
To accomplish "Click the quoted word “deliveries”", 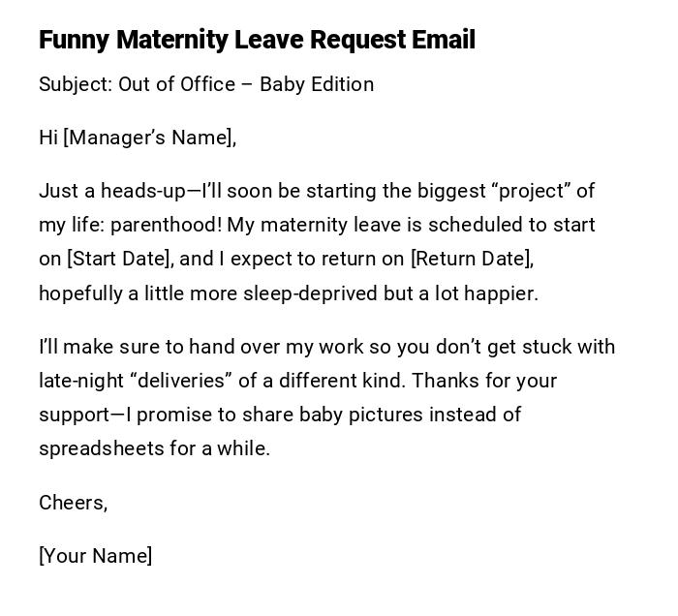I will tap(189, 381).
